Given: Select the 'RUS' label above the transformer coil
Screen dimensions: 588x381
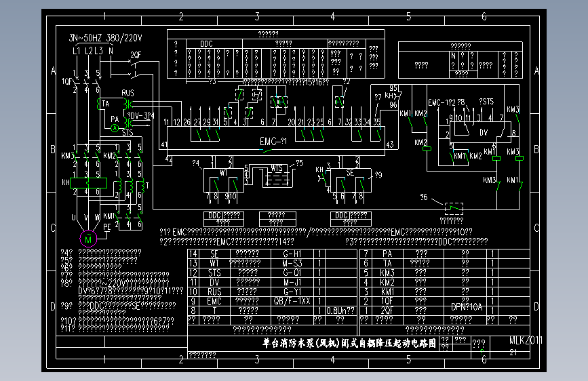Looking at the screenshot, I should click(128, 93).
